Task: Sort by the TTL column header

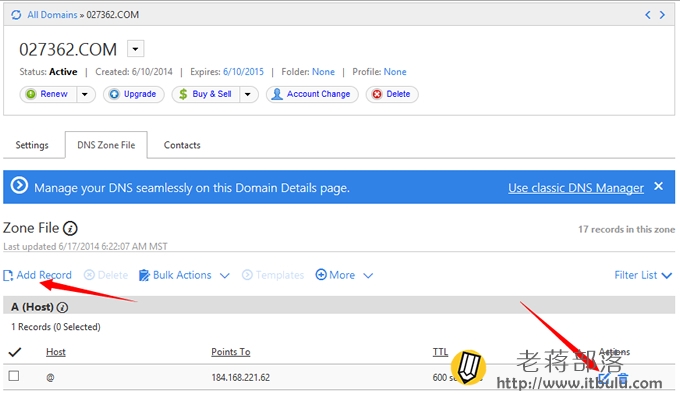Action: (440, 352)
